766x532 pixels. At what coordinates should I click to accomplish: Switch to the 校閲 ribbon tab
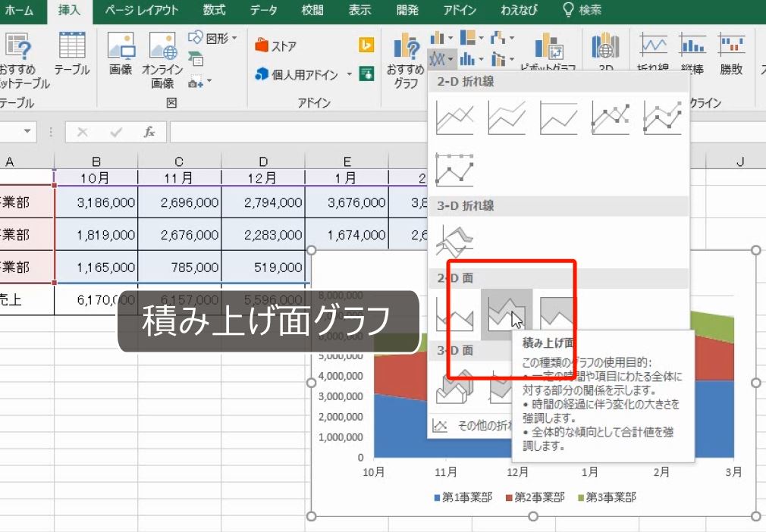(x=312, y=11)
